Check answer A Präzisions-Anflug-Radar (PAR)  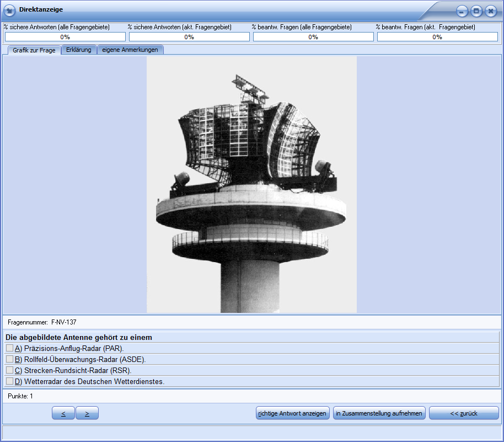(9, 348)
